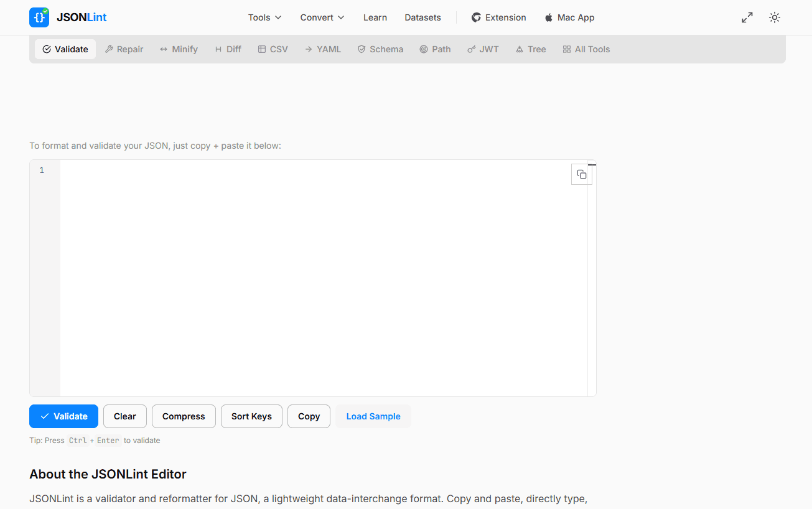Image resolution: width=812 pixels, height=509 pixels.
Task: Expand the Convert dropdown
Action: pos(321,17)
